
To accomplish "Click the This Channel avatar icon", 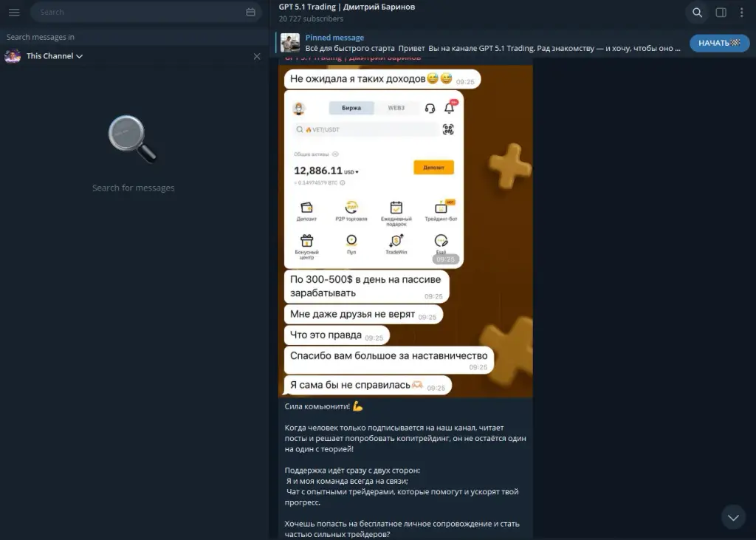I will pos(13,56).
